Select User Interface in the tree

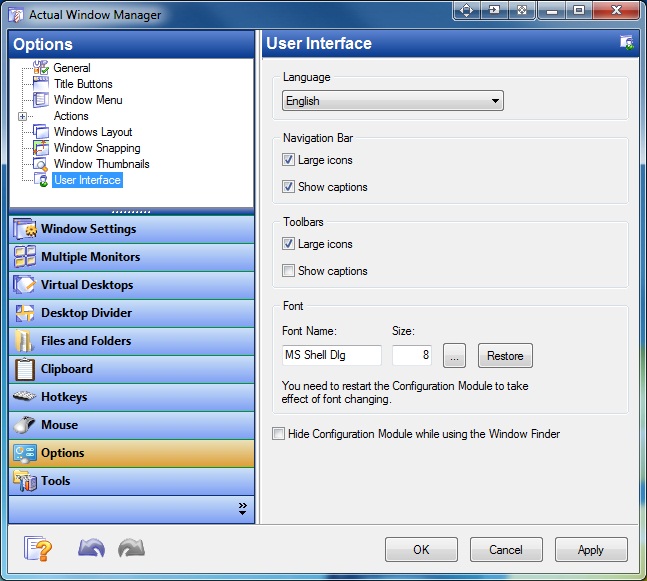87,180
